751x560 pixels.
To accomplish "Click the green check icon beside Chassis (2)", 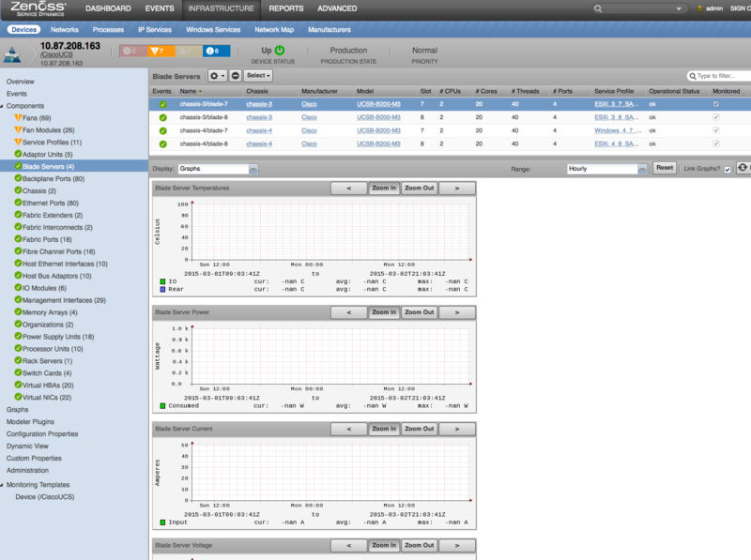I will (18, 190).
